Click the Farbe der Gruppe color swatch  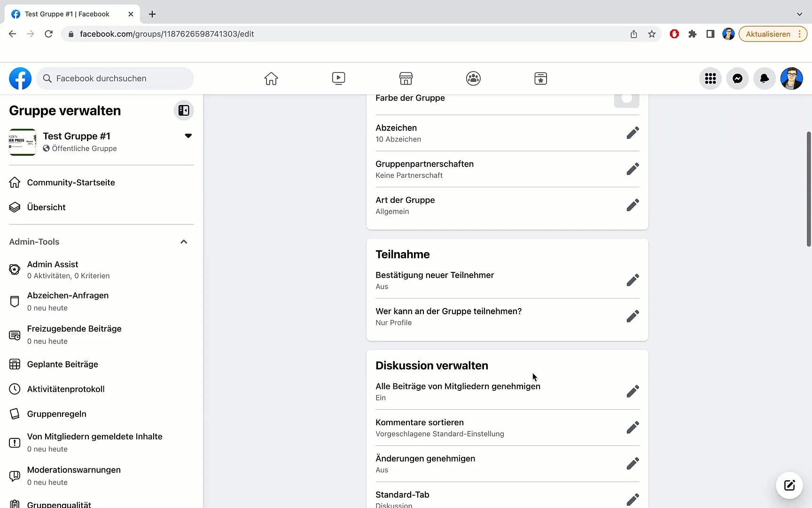click(x=626, y=99)
